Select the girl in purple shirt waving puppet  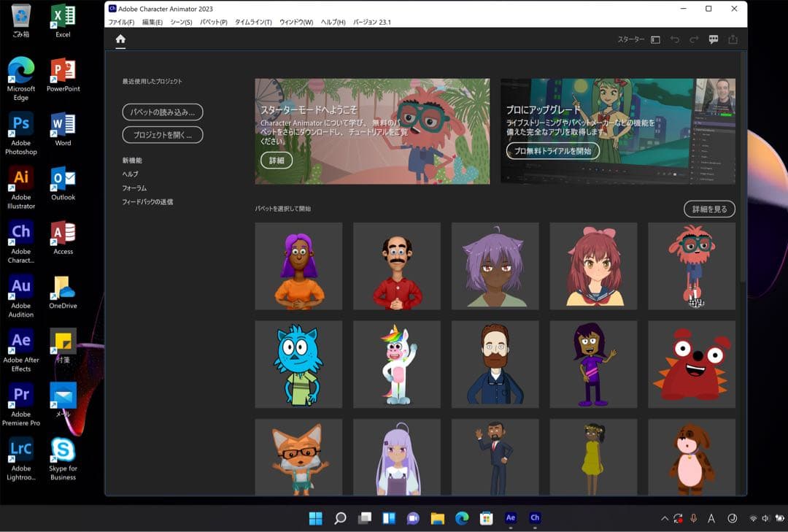click(x=593, y=364)
